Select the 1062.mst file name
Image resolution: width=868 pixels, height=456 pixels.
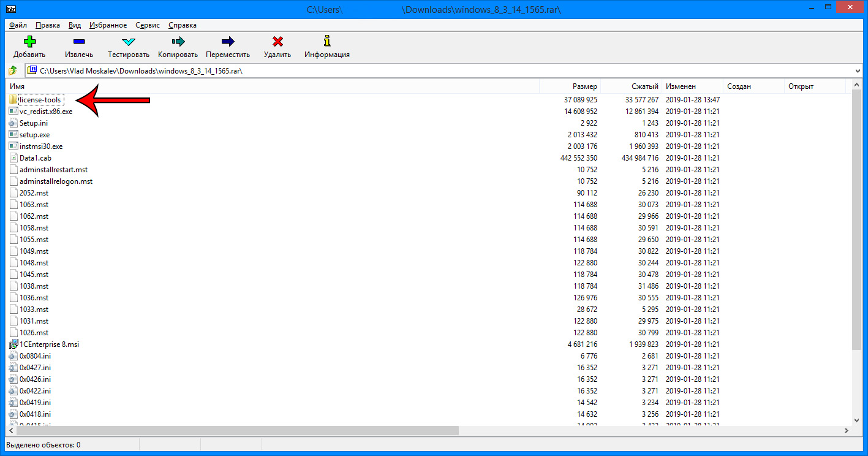(34, 216)
